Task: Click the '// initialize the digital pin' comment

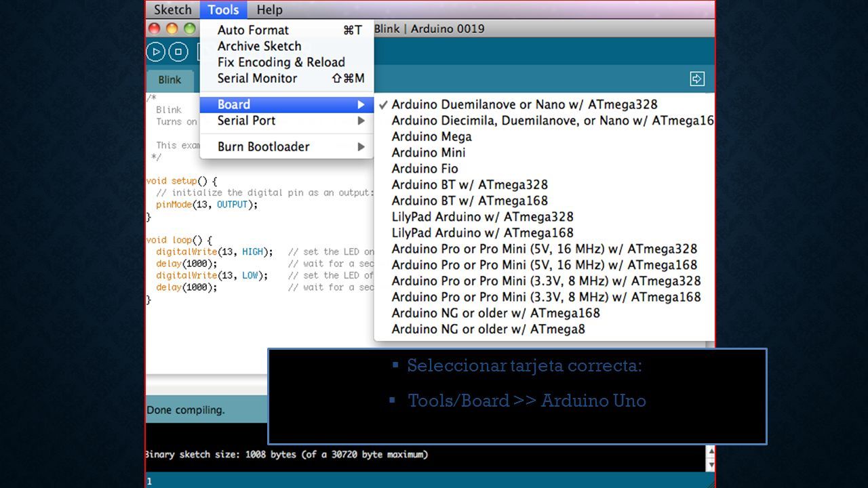Action: (x=264, y=192)
